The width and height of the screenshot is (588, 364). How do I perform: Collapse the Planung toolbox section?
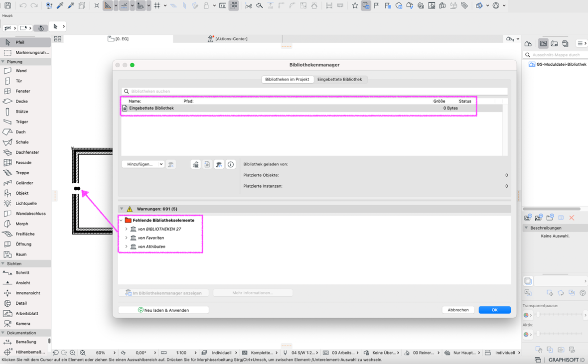click(3, 62)
